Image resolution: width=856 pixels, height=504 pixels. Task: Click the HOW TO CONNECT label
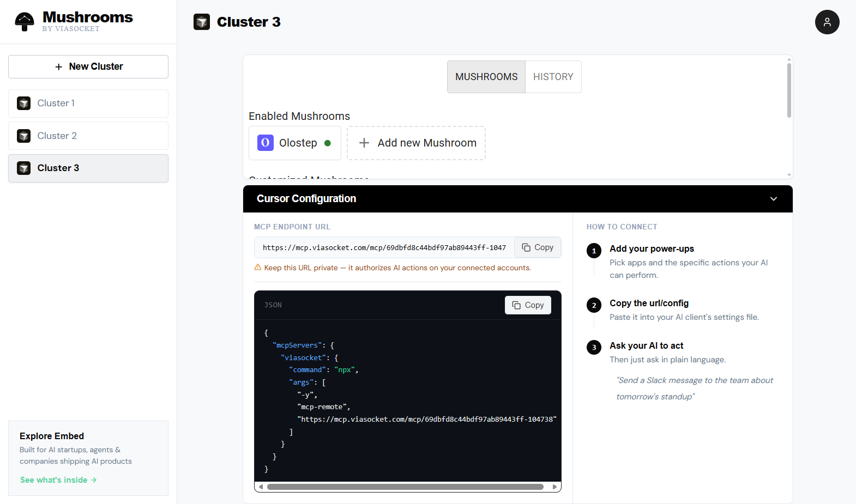[x=622, y=227]
